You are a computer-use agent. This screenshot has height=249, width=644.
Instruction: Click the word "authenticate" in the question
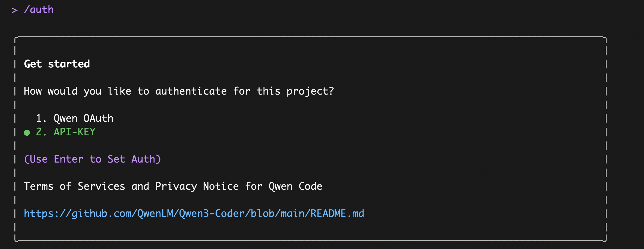(191, 91)
